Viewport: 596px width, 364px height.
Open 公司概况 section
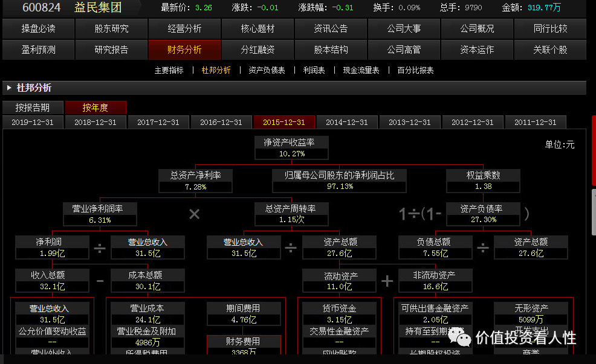pos(477,28)
